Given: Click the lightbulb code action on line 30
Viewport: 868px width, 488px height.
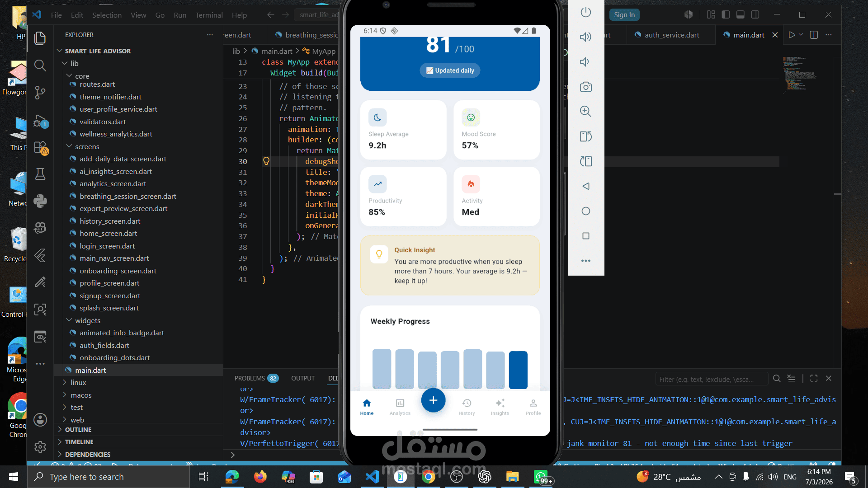Looking at the screenshot, I should point(266,161).
